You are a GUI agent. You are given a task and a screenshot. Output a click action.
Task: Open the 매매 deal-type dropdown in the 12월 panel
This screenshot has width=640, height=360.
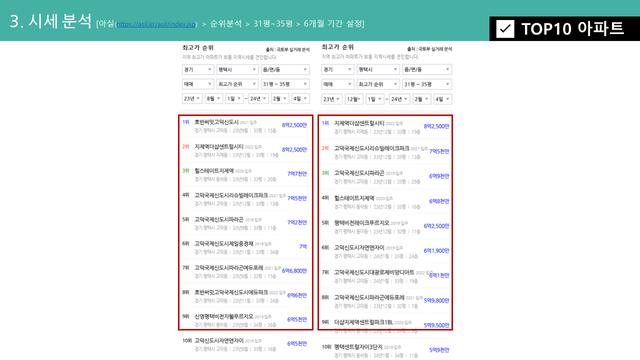[x=337, y=84]
